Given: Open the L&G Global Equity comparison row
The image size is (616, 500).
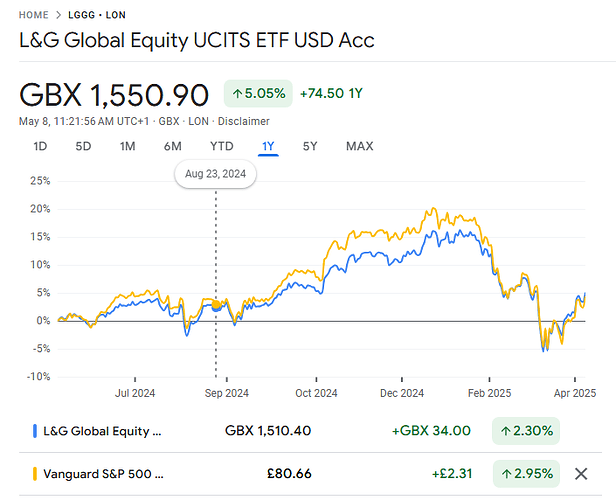Looking at the screenshot, I should [x=310, y=431].
